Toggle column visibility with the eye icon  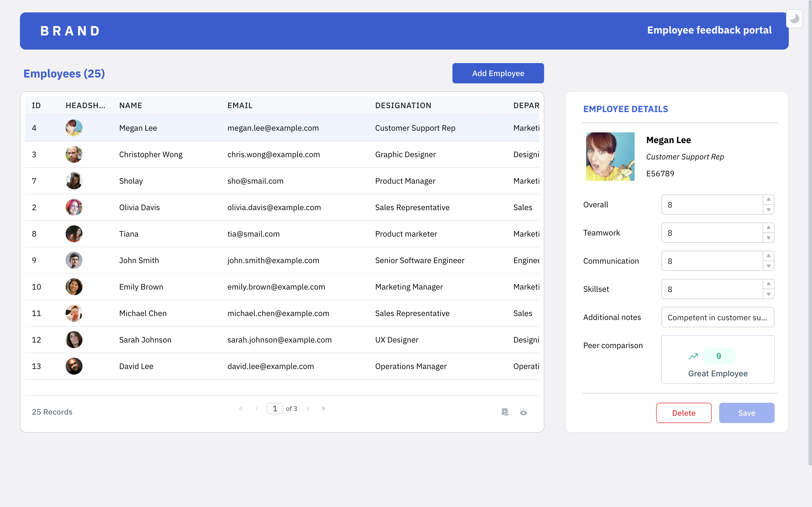(x=523, y=412)
